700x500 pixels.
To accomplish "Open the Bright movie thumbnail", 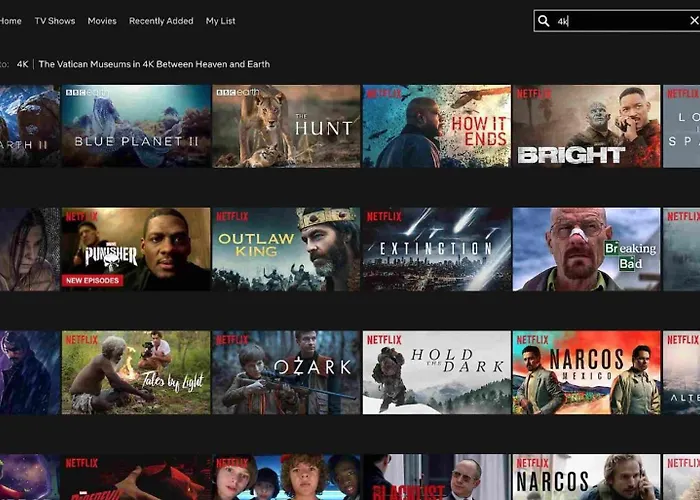I will (587, 126).
